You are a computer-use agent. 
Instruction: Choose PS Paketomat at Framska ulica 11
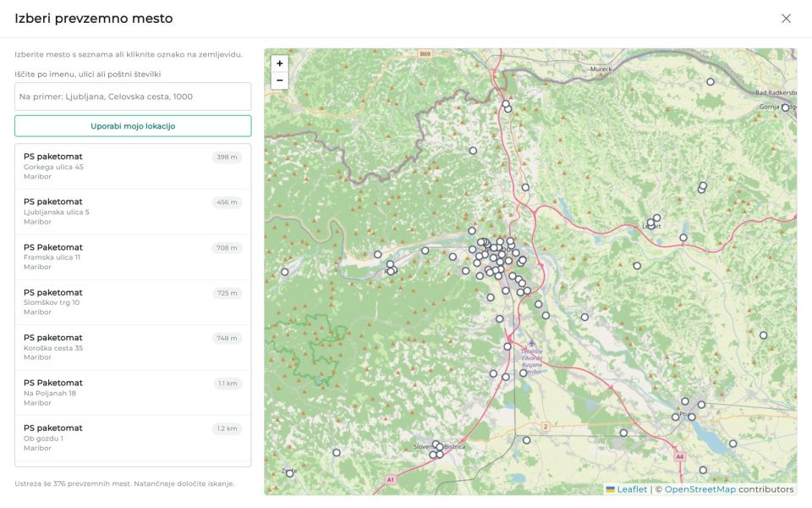tap(133, 257)
